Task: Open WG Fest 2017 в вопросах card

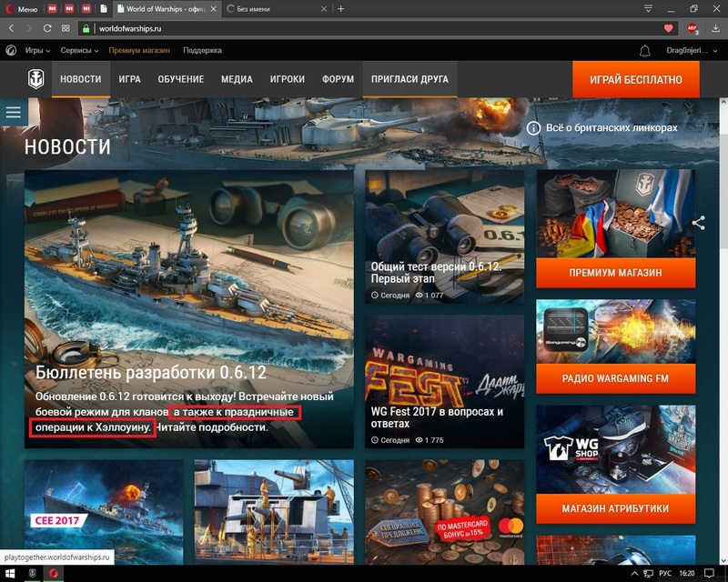Action: point(445,382)
